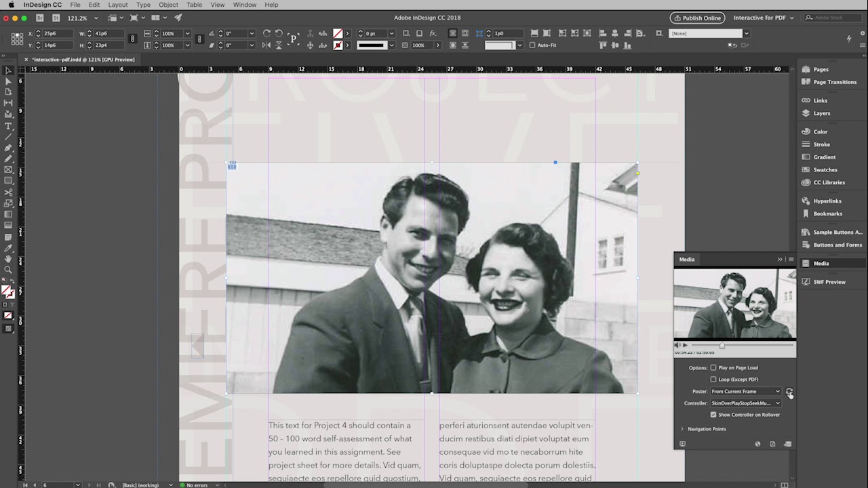Open the SWF Preview panel

tap(829, 282)
